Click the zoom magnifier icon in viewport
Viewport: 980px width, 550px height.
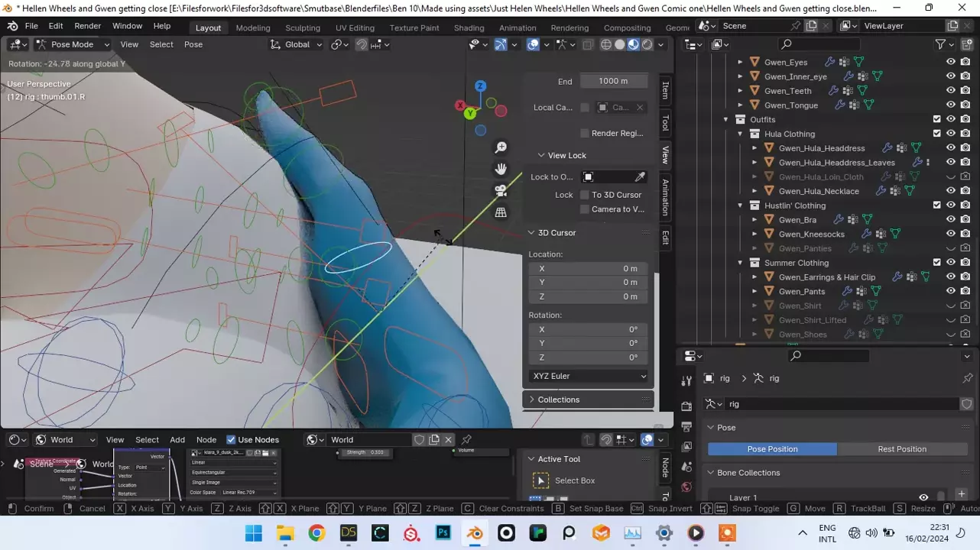pyautogui.click(x=501, y=147)
